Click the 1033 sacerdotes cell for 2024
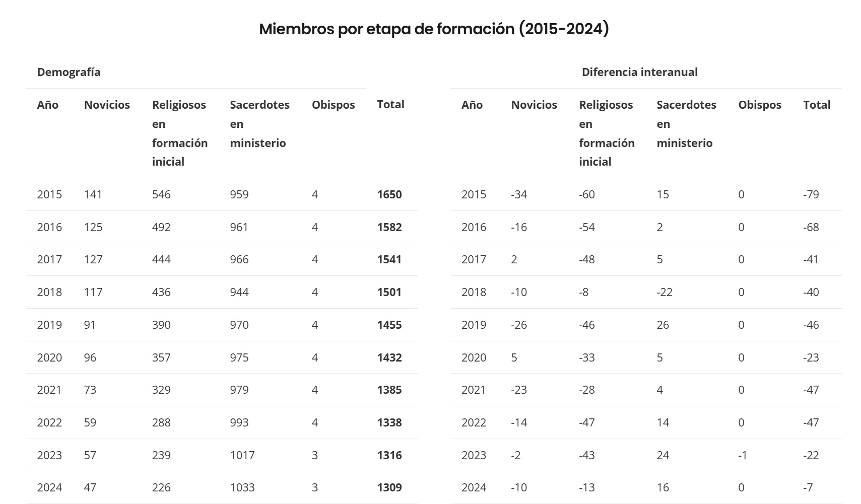 pyautogui.click(x=242, y=487)
